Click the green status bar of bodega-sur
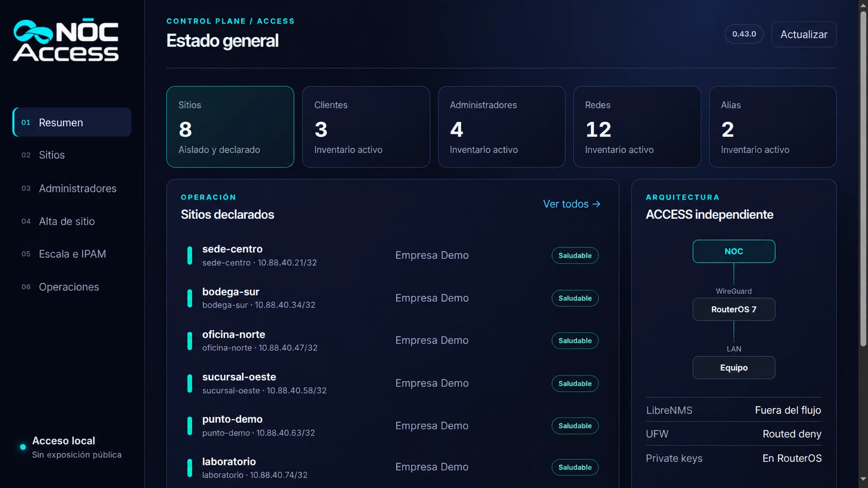 pyautogui.click(x=189, y=298)
